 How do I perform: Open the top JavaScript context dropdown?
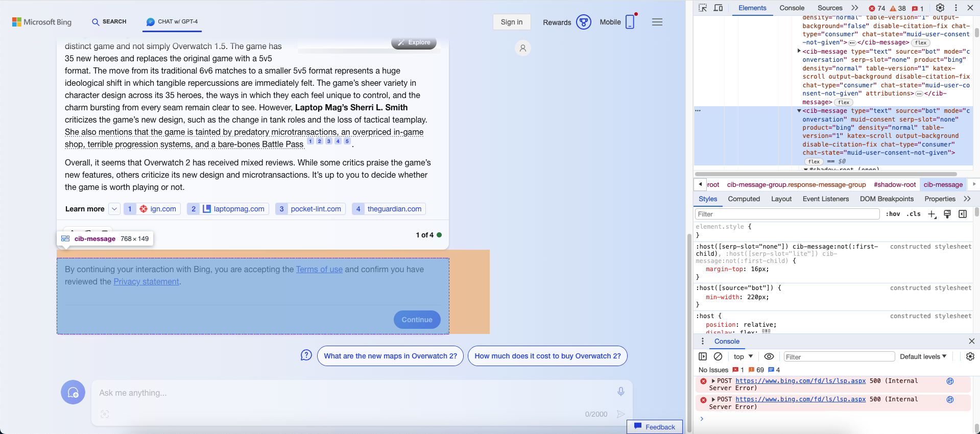point(743,356)
